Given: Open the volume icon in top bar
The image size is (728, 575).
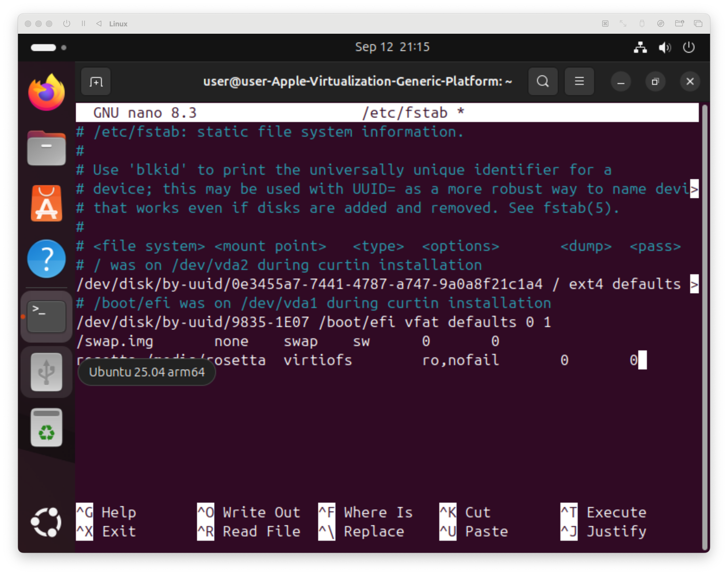Looking at the screenshot, I should coord(664,47).
